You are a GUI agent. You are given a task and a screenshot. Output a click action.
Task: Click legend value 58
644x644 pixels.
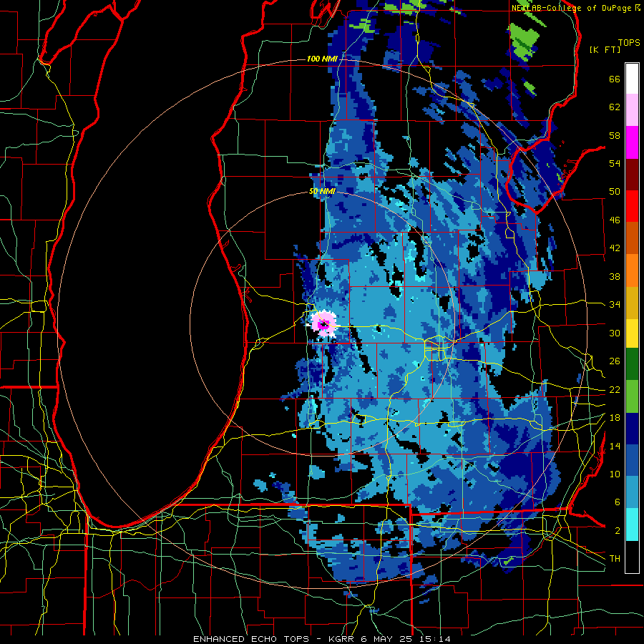(x=615, y=135)
